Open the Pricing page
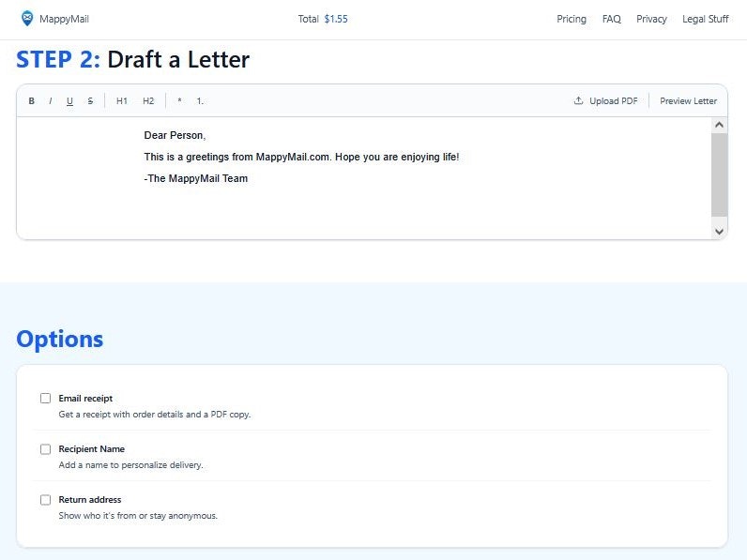Viewport: 747px width, 560px height. point(572,19)
